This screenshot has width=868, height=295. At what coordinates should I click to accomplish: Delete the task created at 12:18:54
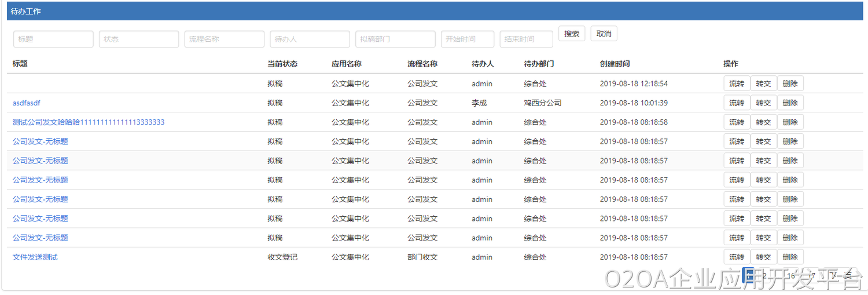coord(790,83)
